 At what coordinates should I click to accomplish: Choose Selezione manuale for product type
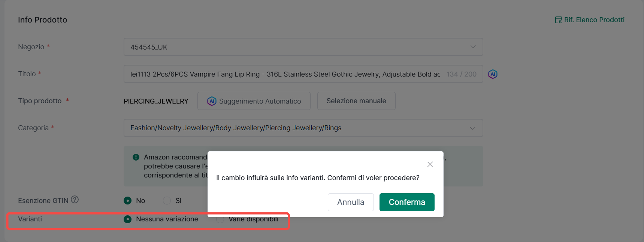click(x=356, y=101)
